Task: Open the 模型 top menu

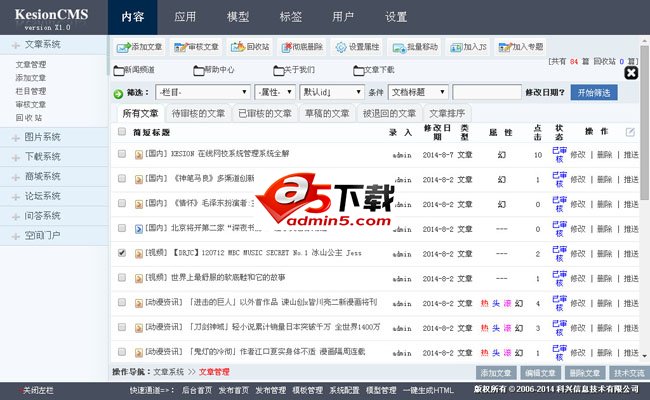Action: (238, 17)
